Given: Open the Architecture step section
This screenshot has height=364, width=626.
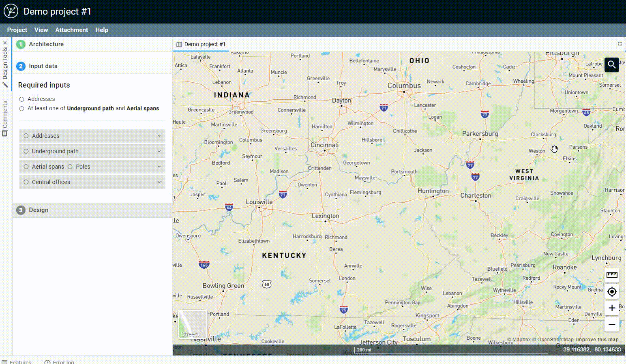Looking at the screenshot, I should tap(92, 44).
